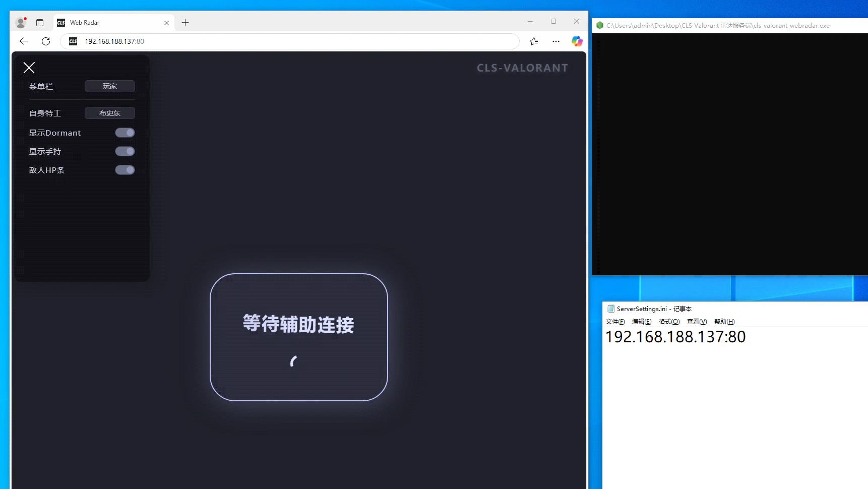
Task: Toggle the 显示手持 switch
Action: pyautogui.click(x=125, y=151)
